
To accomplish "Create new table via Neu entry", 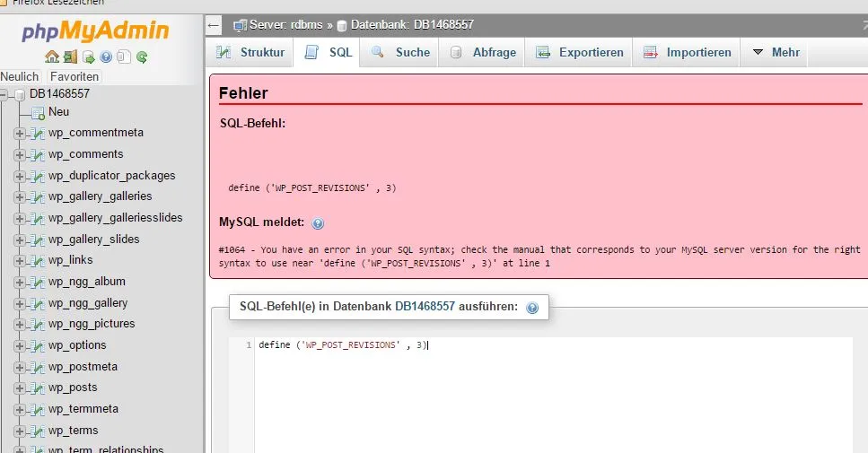I will point(58,112).
